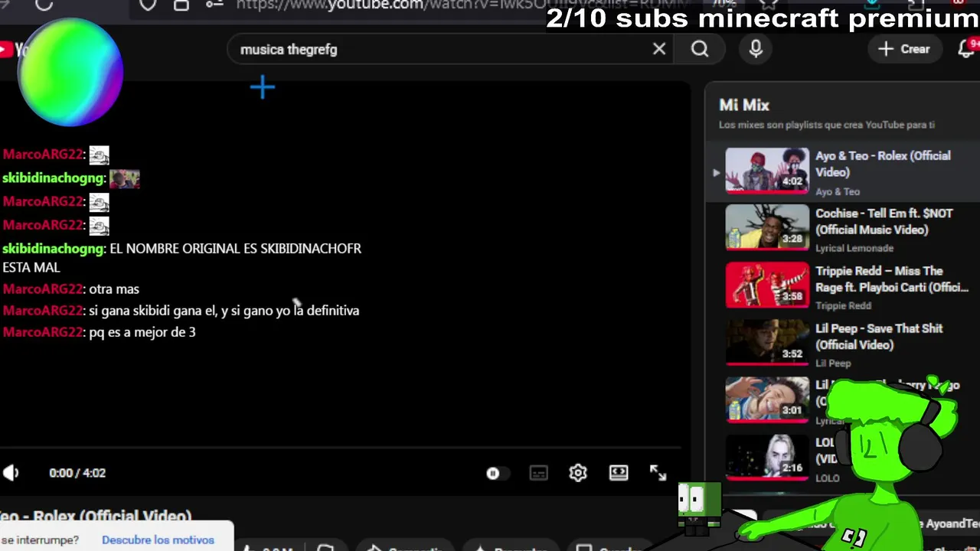
Task: Open the LOLO video with 2:16 duration
Action: (x=767, y=458)
